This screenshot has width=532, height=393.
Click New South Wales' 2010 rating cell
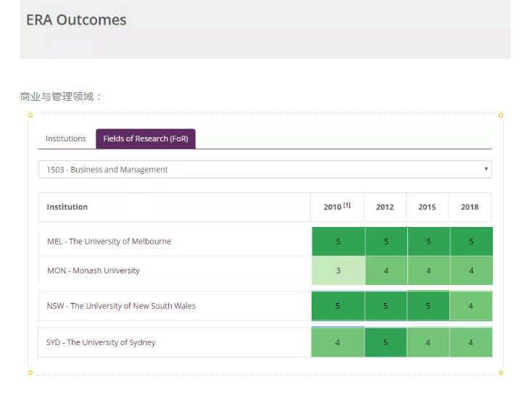[x=338, y=306]
